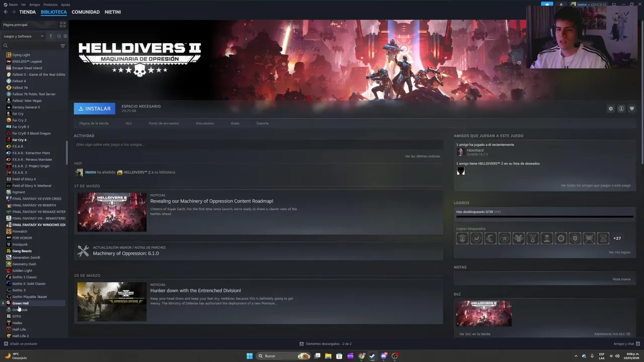Open Página de la tienda link
This screenshot has width=644, height=362.
[94, 123]
